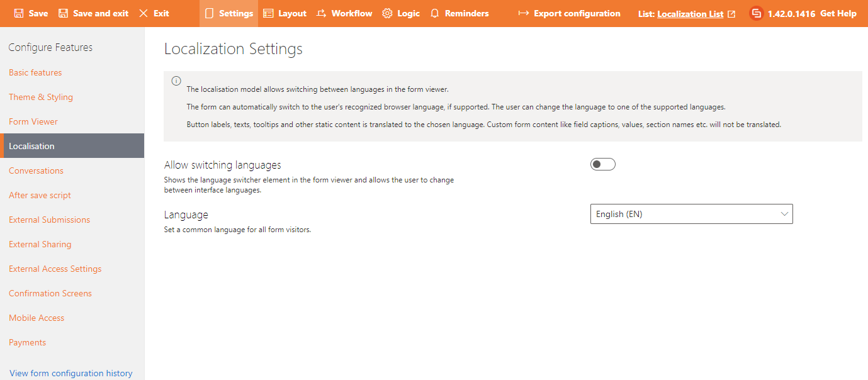Click the Workflow arrow icon
The width and height of the screenshot is (868, 380).
click(x=322, y=13)
